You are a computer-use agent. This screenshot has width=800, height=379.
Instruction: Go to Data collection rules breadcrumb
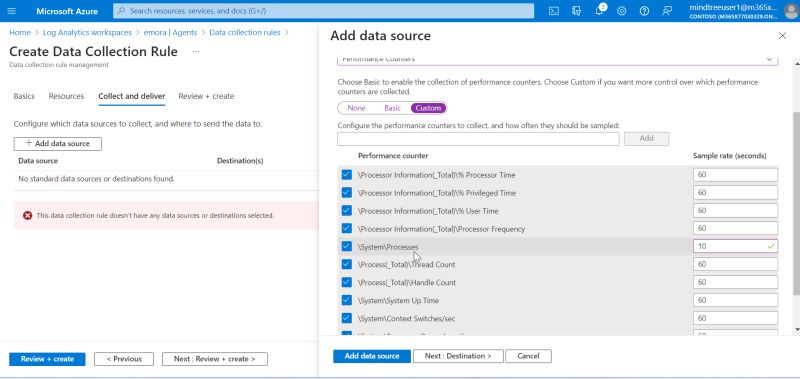245,32
